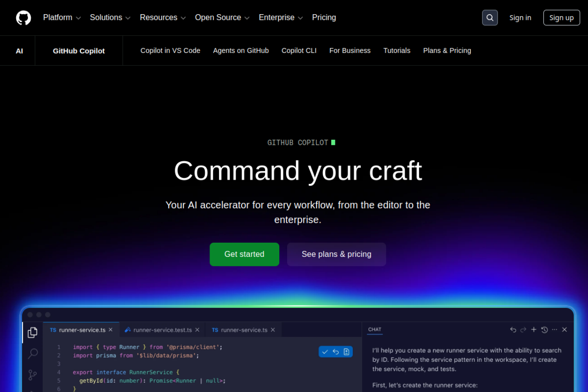The height and width of the screenshot is (392, 588).
Task: Click line number 1 in editor gutter
Action: click(59, 347)
